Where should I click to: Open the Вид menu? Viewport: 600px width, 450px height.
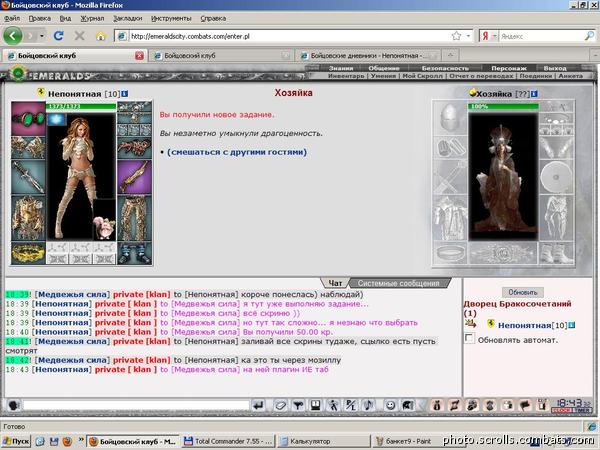tap(65, 18)
